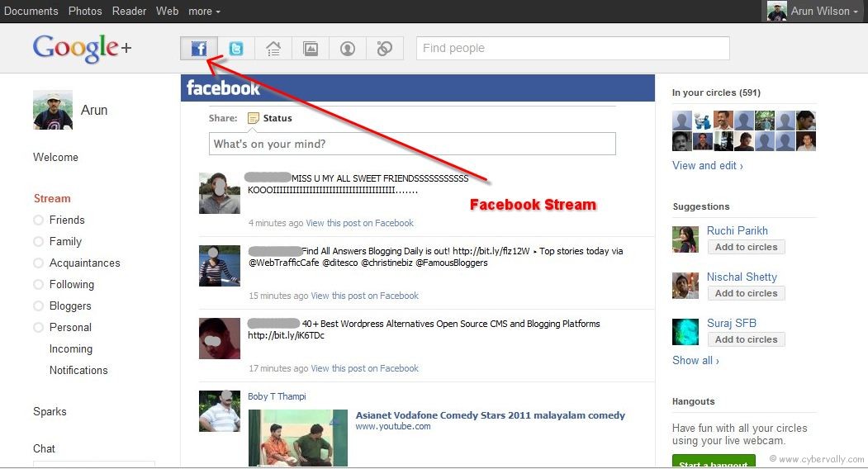This screenshot has width=868, height=469.
Task: Expand the 'more' dropdown in top bar
Action: coord(204,11)
